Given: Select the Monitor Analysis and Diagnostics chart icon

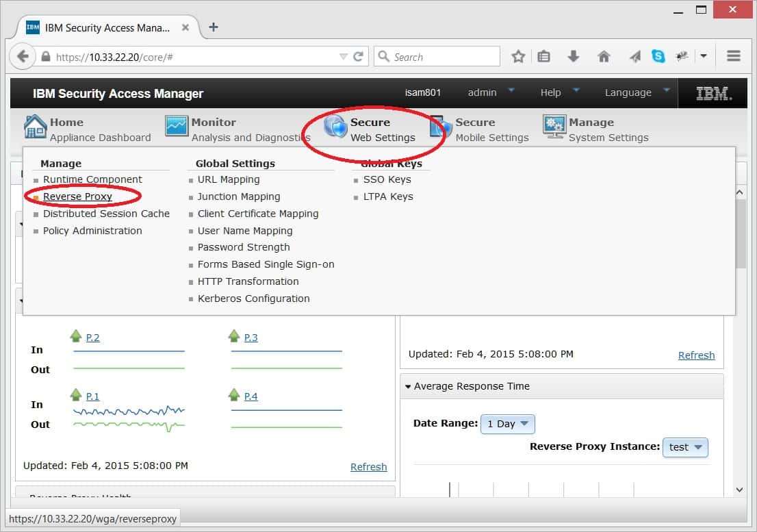Looking at the screenshot, I should (x=177, y=126).
